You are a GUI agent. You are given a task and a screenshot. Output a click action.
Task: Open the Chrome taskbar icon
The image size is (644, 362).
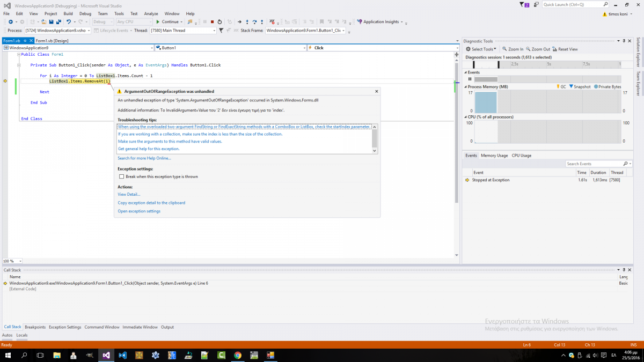pos(238,355)
